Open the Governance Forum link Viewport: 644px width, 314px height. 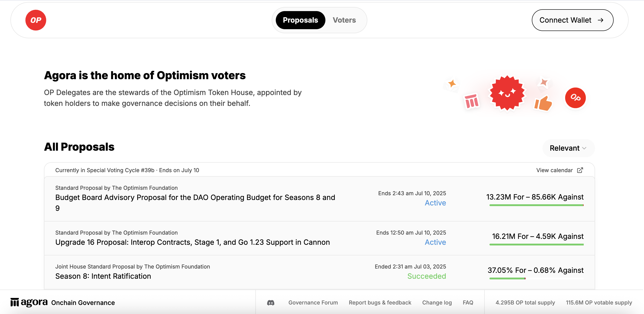click(313, 302)
